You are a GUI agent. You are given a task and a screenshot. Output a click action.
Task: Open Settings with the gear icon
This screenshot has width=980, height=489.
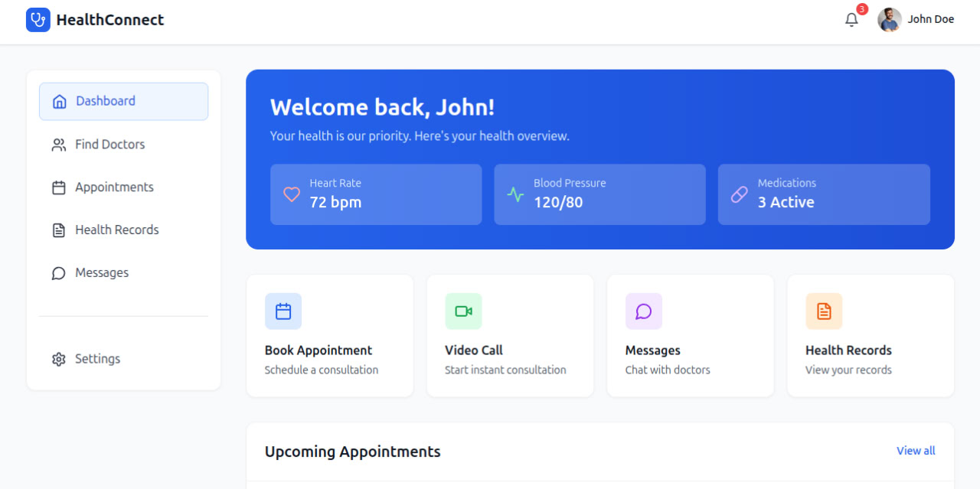(58, 358)
